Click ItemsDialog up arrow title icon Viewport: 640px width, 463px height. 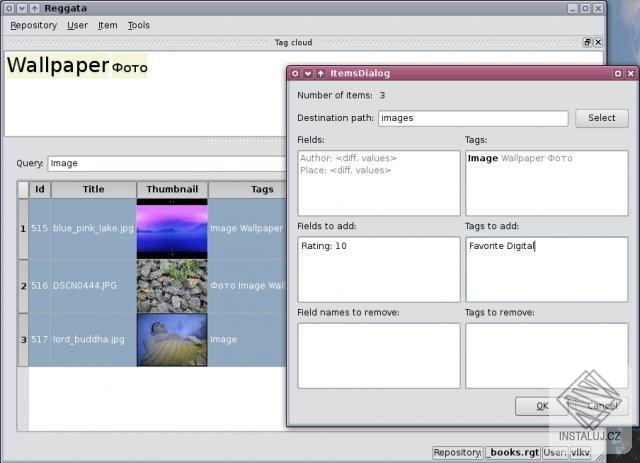pos(321,73)
